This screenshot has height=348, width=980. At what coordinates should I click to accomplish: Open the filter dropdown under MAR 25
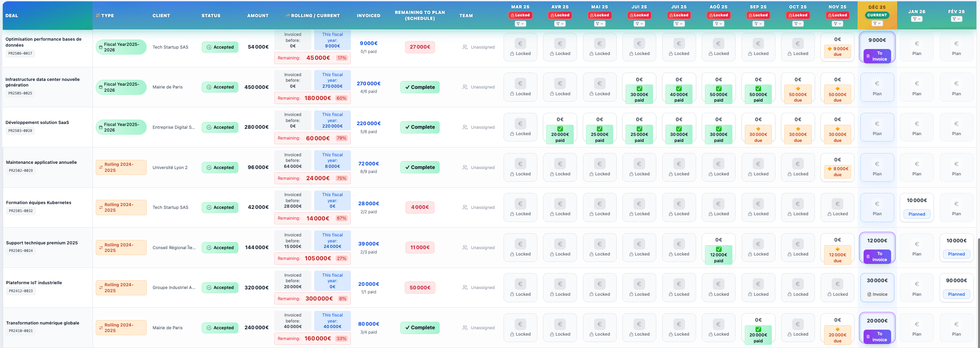(520, 24)
